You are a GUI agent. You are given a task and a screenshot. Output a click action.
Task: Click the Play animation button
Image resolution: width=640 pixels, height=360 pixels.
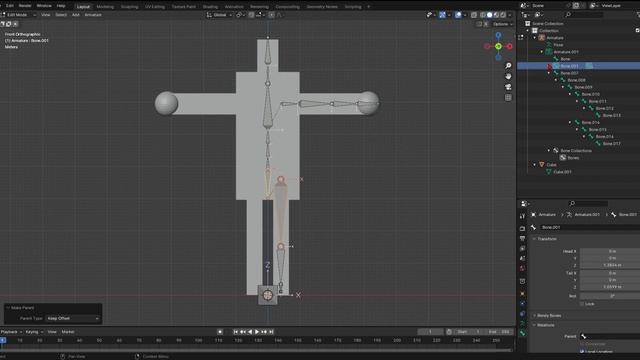[x=257, y=332]
